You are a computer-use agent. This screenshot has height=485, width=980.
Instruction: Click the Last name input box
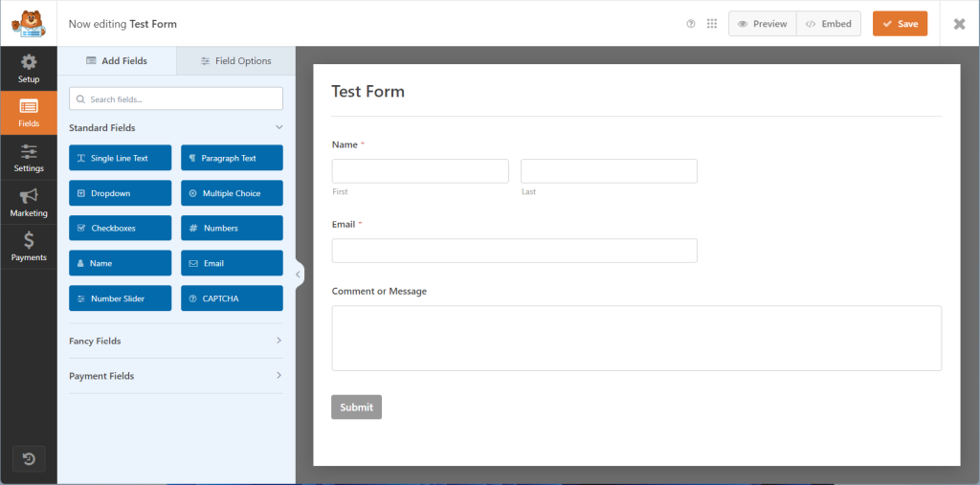[609, 171]
